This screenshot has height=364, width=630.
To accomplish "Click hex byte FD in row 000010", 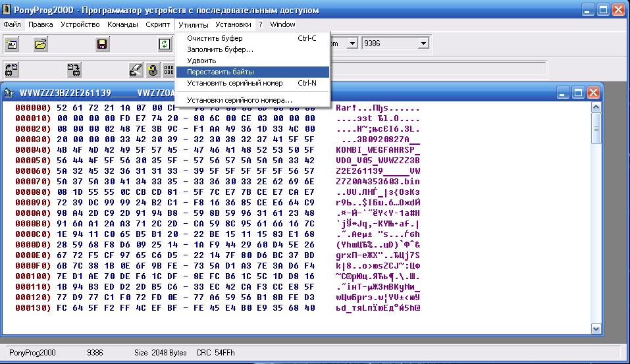I will (125, 118).
